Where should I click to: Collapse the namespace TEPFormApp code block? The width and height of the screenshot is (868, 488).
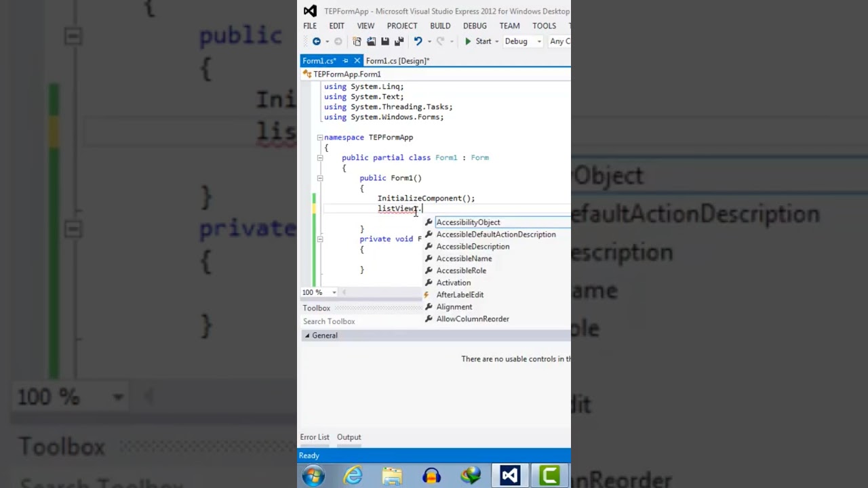(x=319, y=138)
